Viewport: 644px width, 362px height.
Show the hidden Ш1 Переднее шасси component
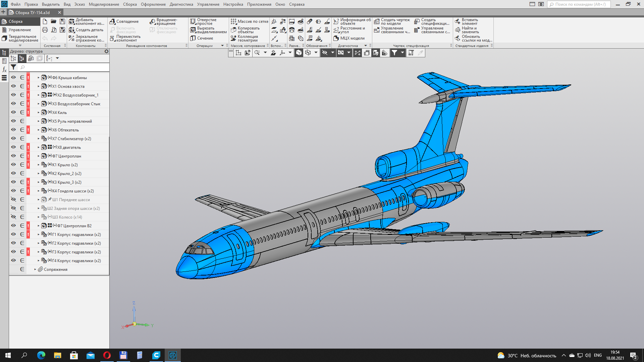(13, 199)
